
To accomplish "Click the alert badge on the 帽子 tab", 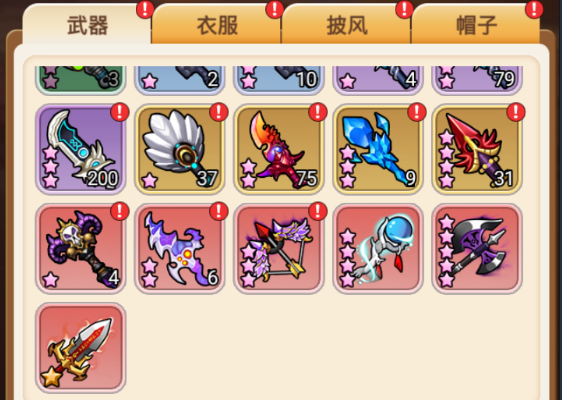I will click(534, 9).
